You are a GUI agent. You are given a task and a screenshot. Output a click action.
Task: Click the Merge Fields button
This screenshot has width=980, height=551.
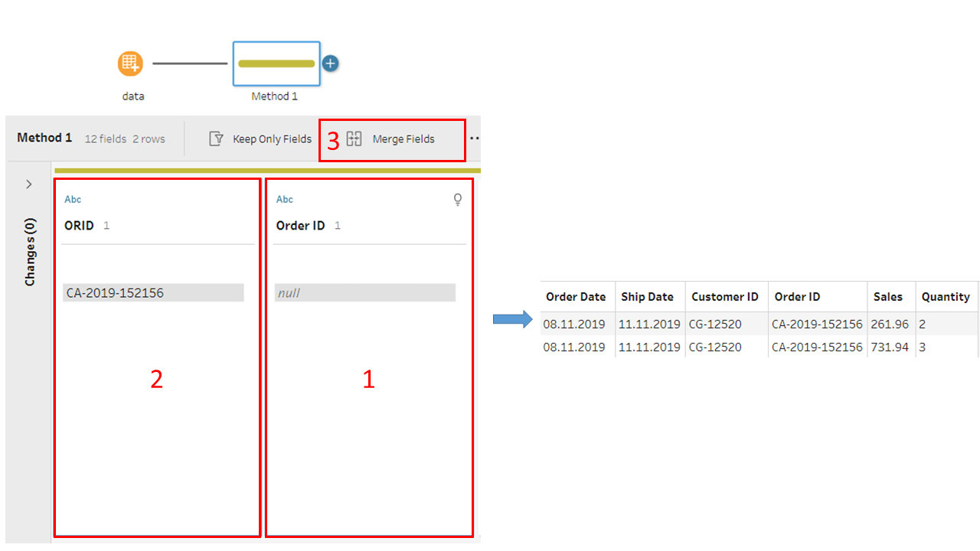point(390,139)
